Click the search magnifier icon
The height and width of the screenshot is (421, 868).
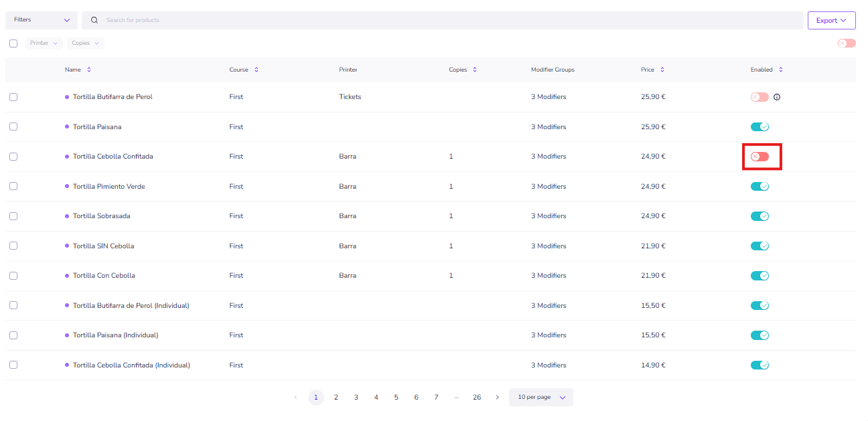coord(94,20)
